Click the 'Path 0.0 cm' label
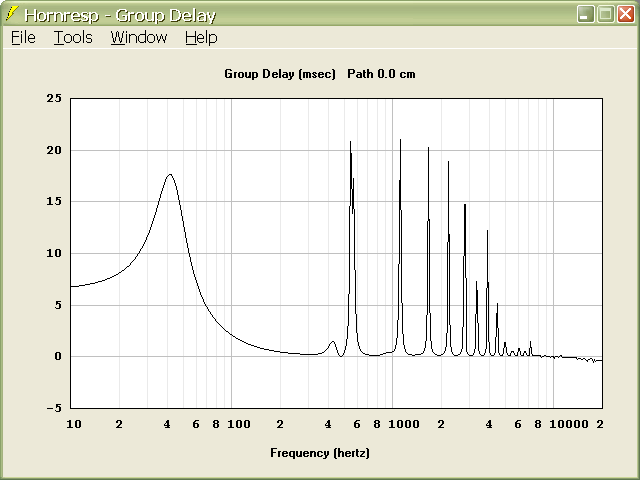The width and height of the screenshot is (640, 481). [381, 74]
